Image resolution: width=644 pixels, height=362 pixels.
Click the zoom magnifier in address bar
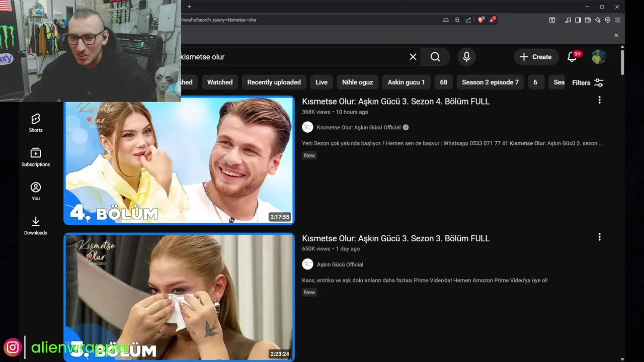pos(457,20)
